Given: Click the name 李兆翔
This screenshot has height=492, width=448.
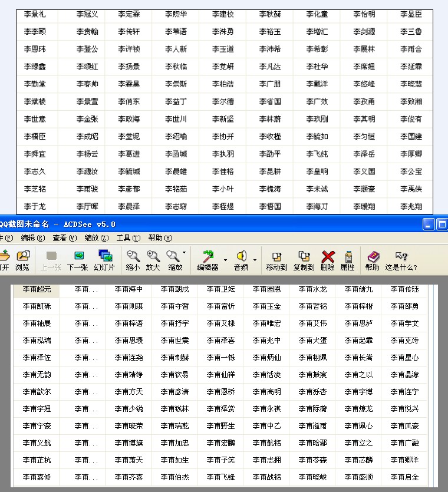Looking at the screenshot, I should click(x=411, y=206).
